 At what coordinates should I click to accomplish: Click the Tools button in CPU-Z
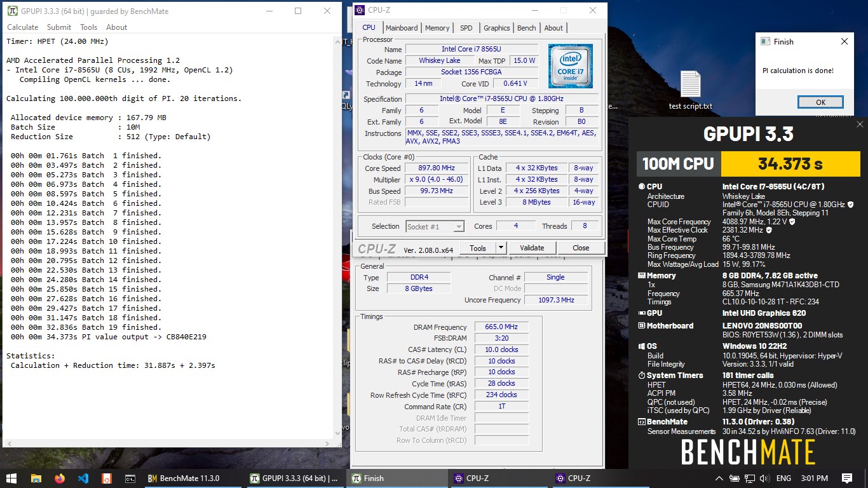pyautogui.click(x=478, y=248)
